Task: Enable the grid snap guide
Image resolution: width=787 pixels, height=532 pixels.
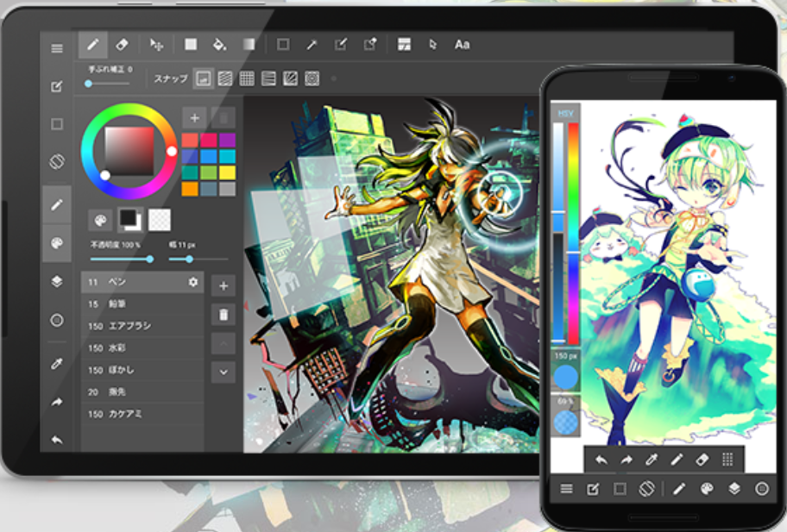Action: point(247,78)
